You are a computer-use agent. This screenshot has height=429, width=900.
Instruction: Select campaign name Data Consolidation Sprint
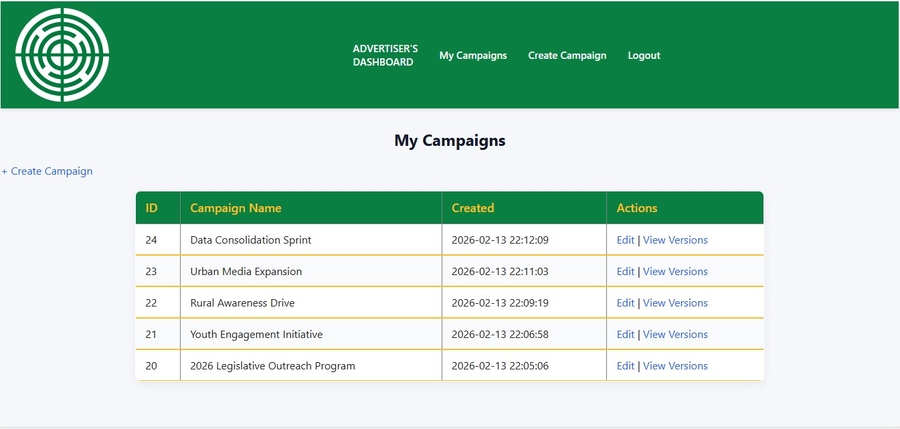pyautogui.click(x=251, y=240)
